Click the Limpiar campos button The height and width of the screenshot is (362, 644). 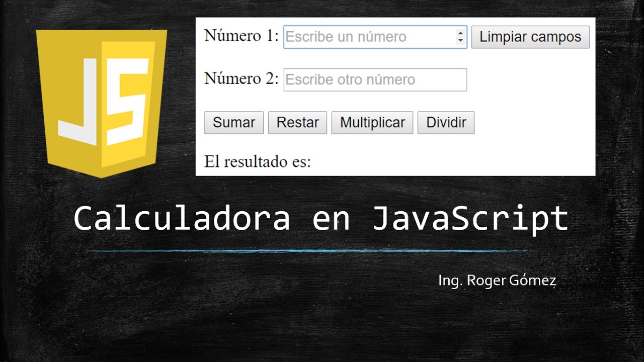click(x=530, y=37)
